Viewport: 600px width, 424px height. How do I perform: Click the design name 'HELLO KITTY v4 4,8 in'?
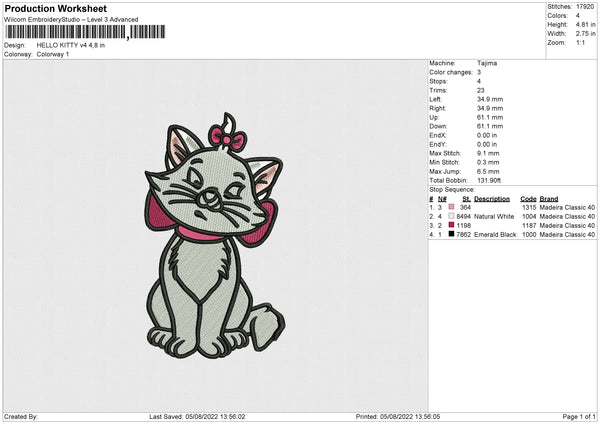coord(71,45)
